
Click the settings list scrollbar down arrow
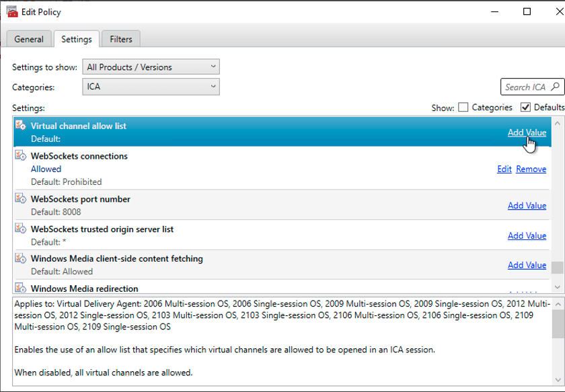[x=557, y=286]
